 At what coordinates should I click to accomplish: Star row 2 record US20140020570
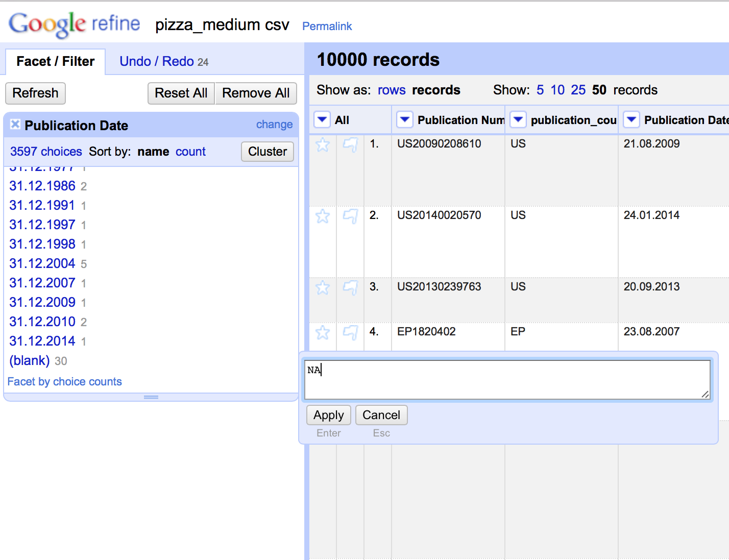click(323, 216)
